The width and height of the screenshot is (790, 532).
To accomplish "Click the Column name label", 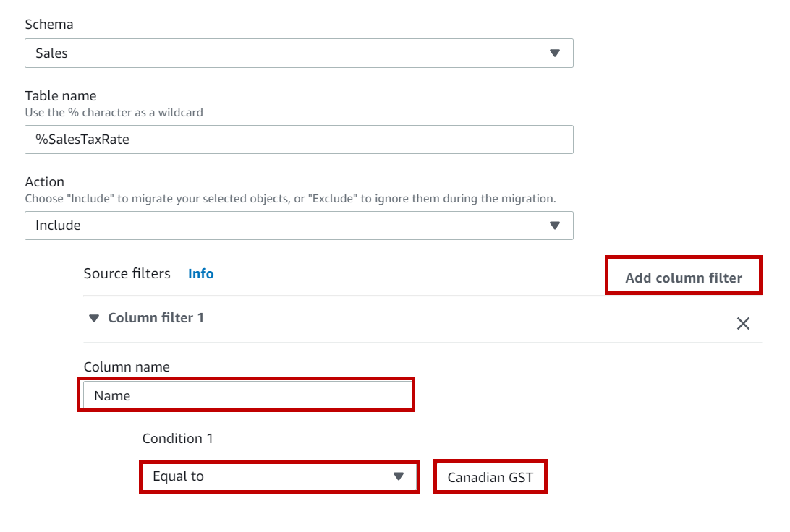I will pyautogui.click(x=127, y=367).
